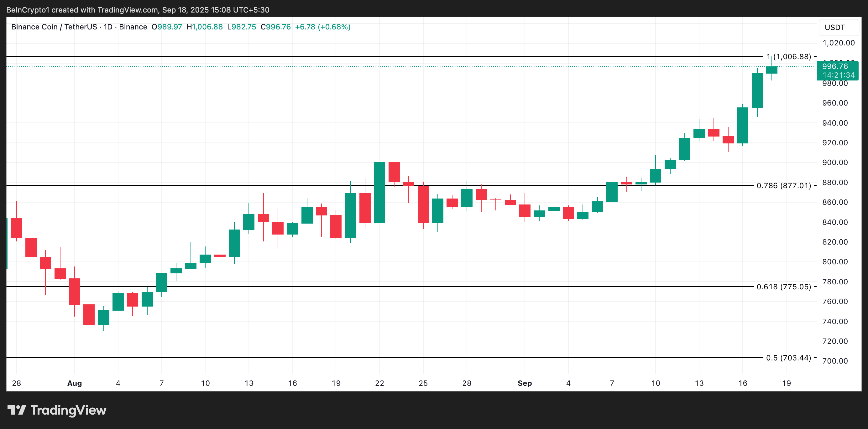Select the 0.786 (877.01) Fibonacci level label
Viewport: 868px width, 429px height.
point(783,186)
